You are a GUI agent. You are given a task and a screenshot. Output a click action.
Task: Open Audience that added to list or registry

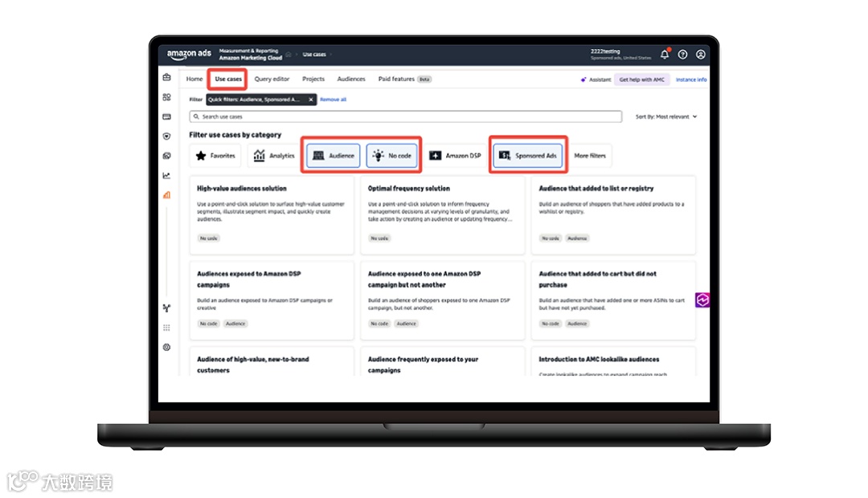pos(613,215)
